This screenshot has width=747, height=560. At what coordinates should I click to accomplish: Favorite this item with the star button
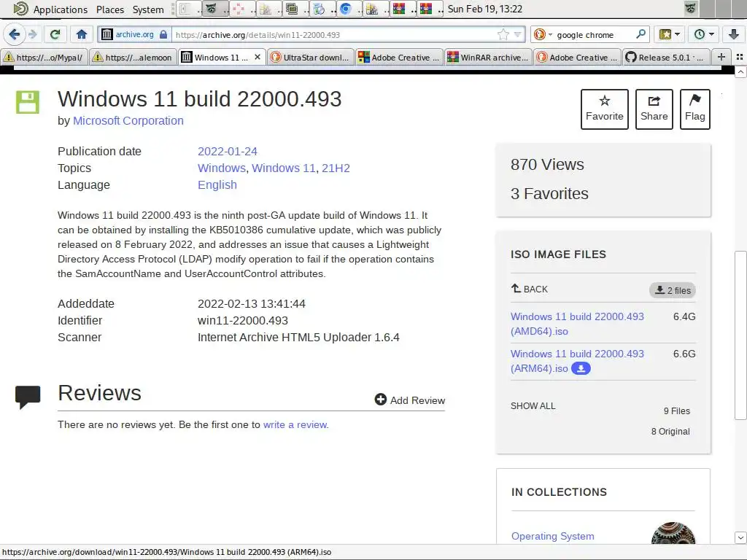[x=605, y=109]
